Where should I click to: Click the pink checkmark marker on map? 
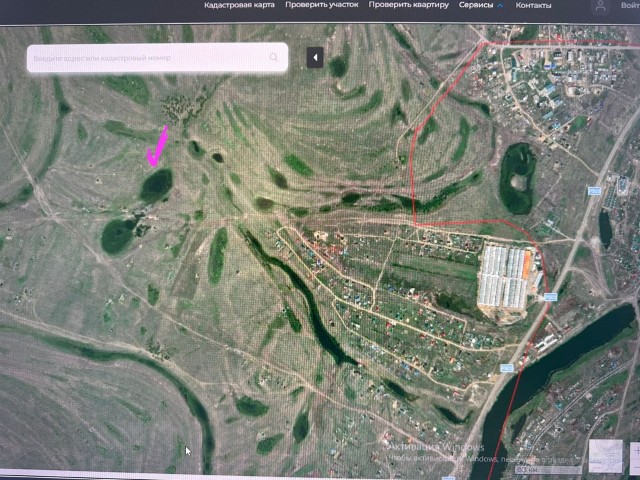point(157,146)
